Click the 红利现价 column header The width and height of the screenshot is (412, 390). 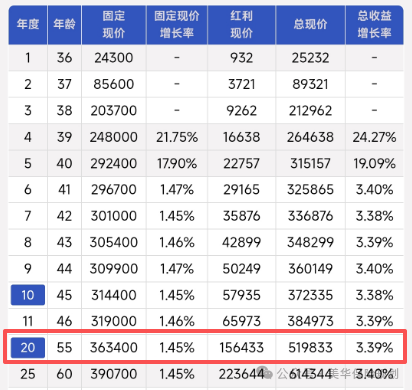click(241, 24)
